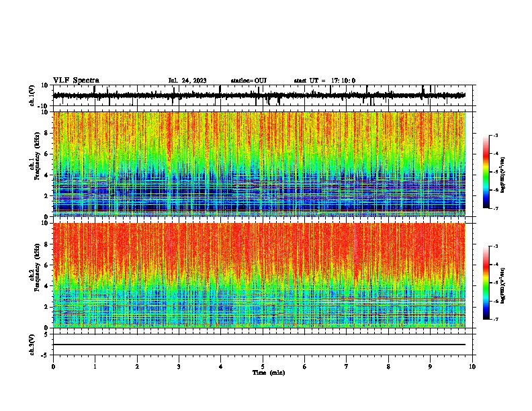Viewport: 532px width, 411px height.
Task: Click time axis tick label "7"
Action: (347, 367)
